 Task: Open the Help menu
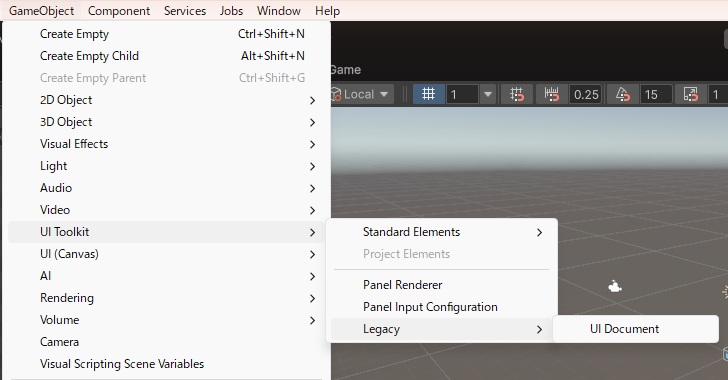coord(327,11)
